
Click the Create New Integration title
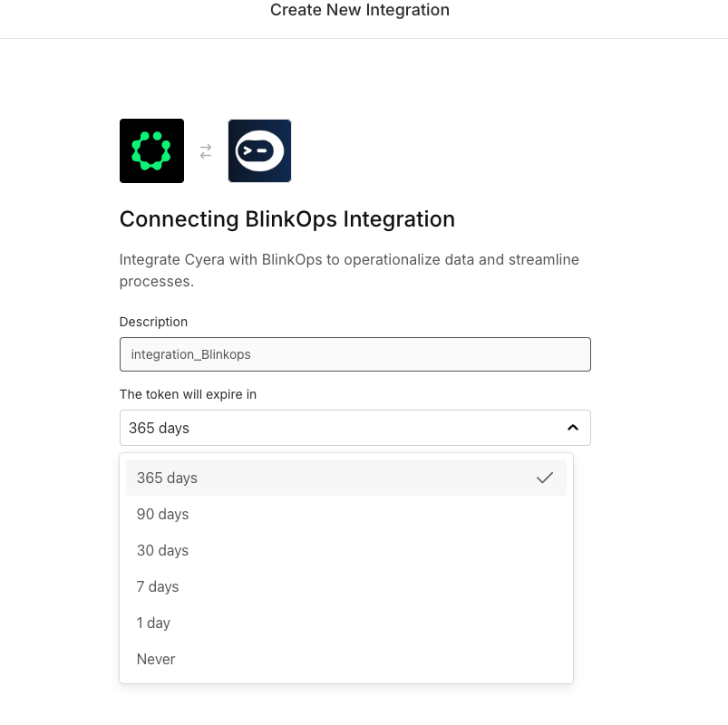360,10
